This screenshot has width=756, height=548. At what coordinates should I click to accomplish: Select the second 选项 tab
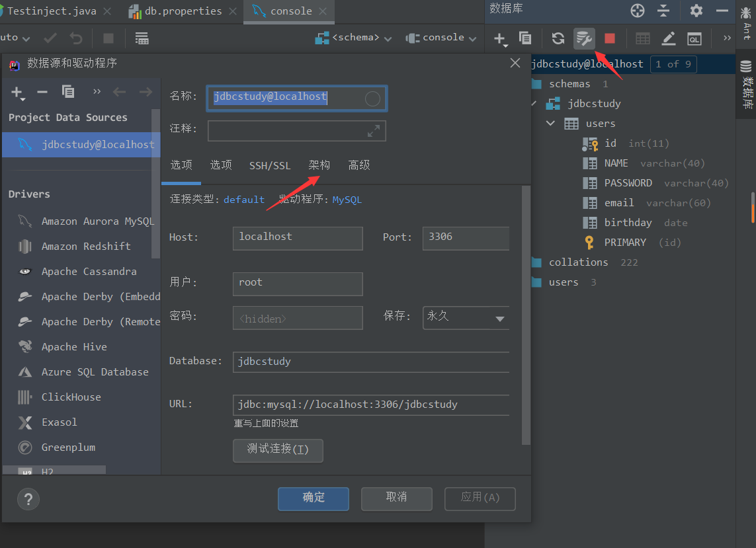tap(221, 165)
